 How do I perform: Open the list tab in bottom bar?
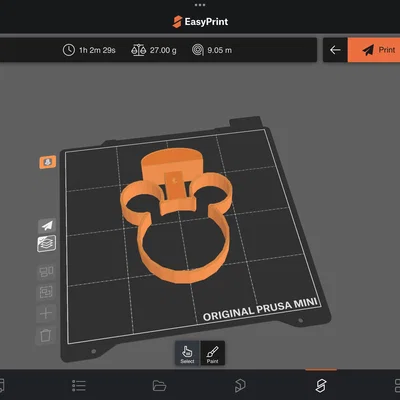click(79, 386)
